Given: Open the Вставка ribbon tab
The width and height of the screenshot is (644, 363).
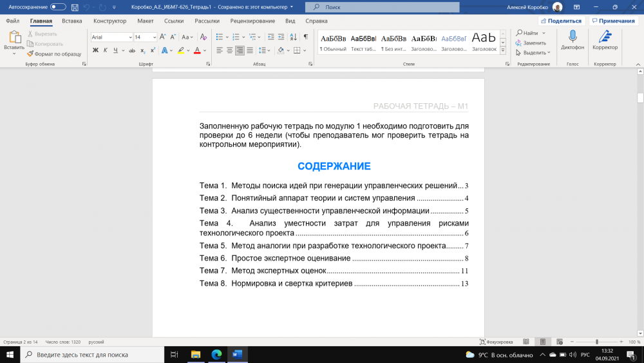Looking at the screenshot, I should click(71, 21).
